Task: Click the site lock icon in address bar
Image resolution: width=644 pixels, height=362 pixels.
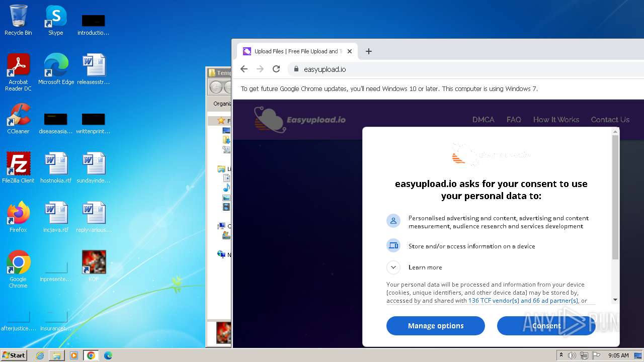Action: [x=296, y=69]
